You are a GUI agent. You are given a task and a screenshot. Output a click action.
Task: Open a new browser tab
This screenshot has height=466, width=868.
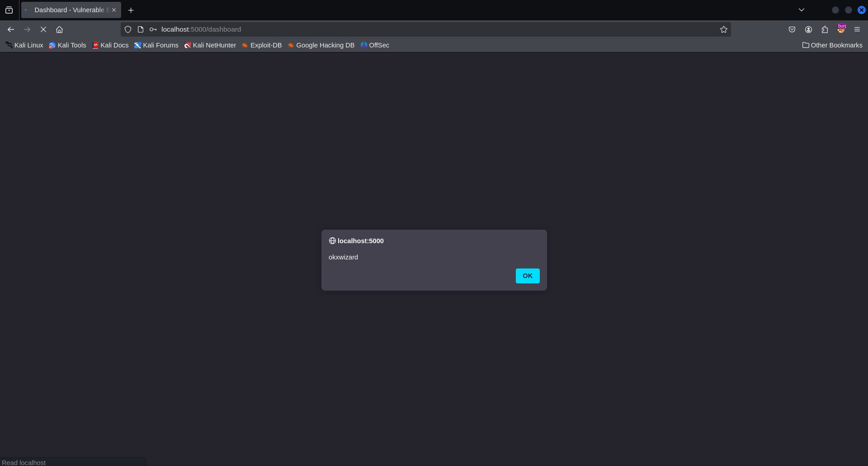[x=131, y=10]
